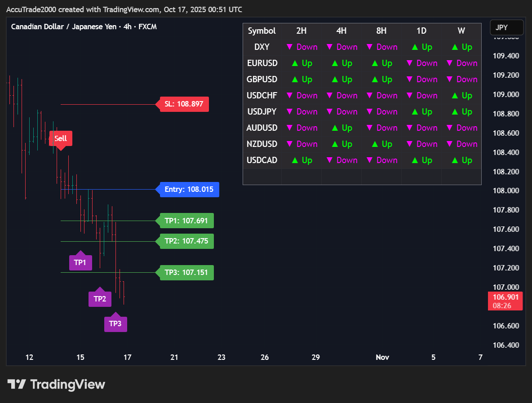Click the 4H column header in the table
Screen dimensions: 532x403
[341, 31]
